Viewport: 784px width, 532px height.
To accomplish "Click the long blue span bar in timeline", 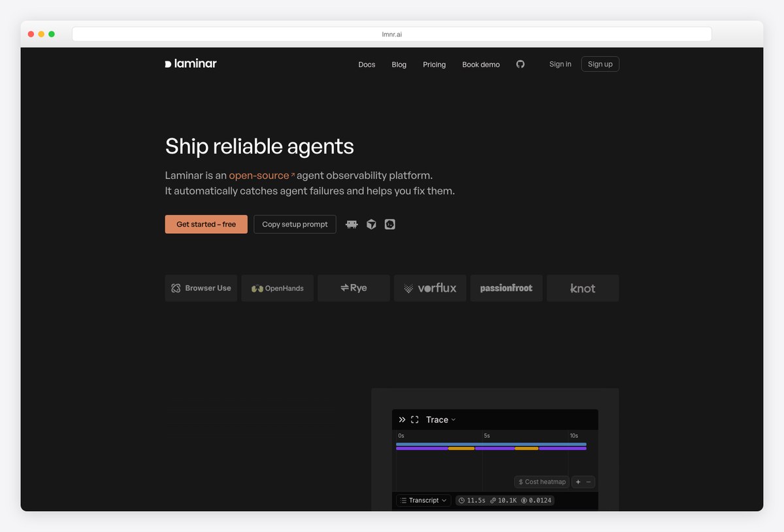I will click(491, 444).
